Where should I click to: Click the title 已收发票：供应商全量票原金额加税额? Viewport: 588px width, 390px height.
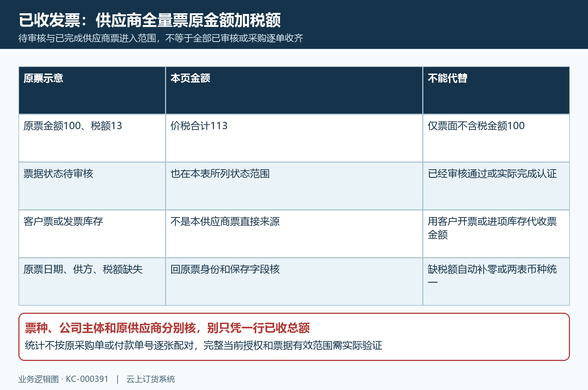[x=150, y=20]
